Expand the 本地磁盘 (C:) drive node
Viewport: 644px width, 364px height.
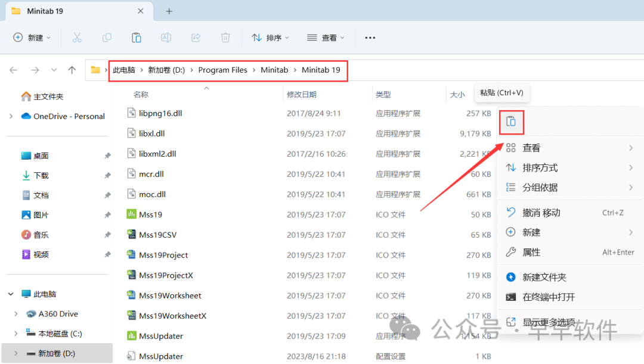[16, 334]
